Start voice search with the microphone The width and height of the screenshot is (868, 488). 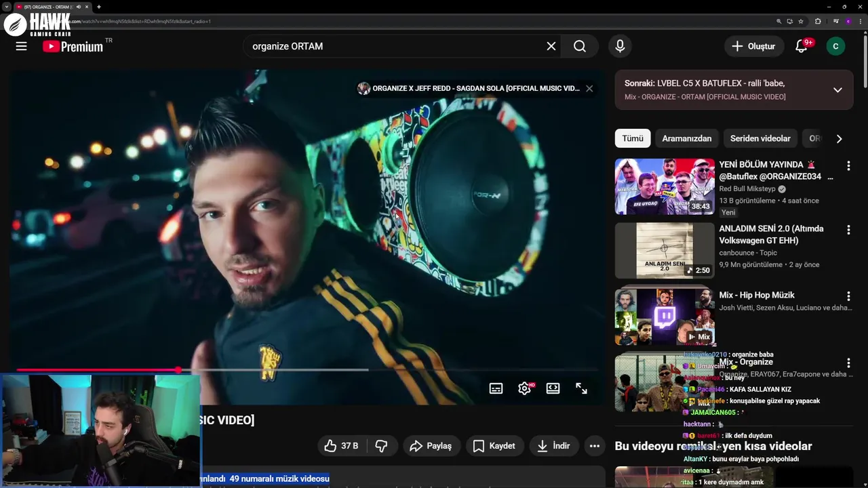point(620,46)
